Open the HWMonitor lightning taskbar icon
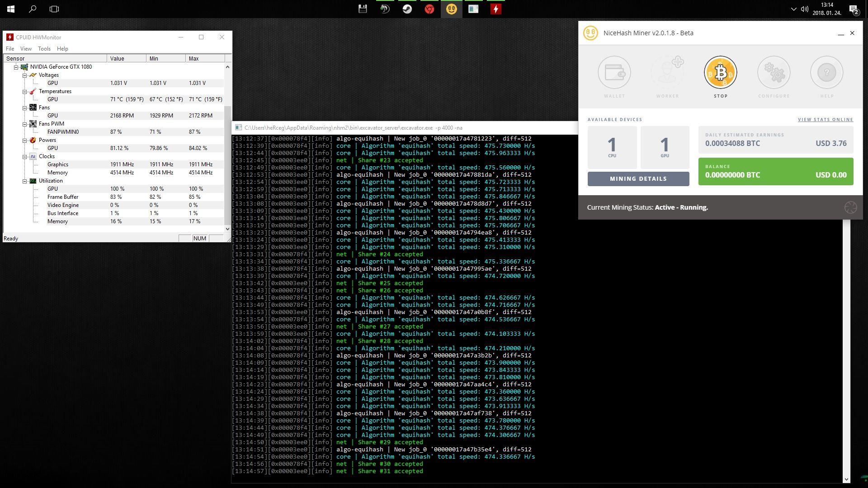This screenshot has height=488, width=868. pyautogui.click(x=495, y=9)
